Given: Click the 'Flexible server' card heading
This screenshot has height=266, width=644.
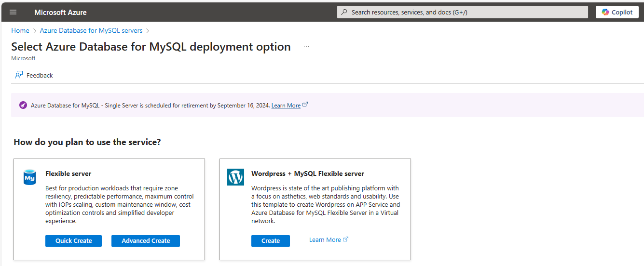Looking at the screenshot, I should [x=69, y=173].
